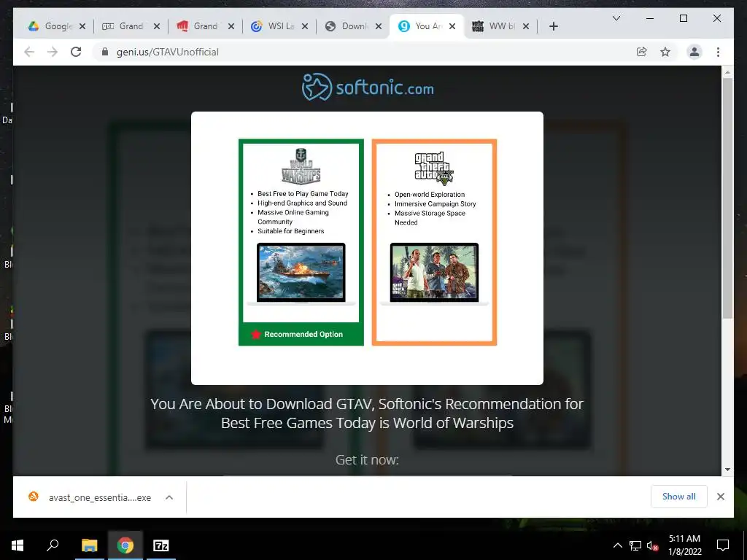This screenshot has width=747, height=560.
Task: Select the Grand Theft Auto V logo
Action: (x=434, y=168)
